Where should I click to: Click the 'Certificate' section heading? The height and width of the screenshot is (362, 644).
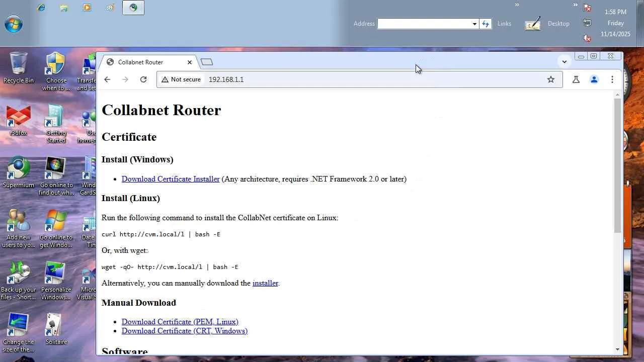[x=129, y=137]
